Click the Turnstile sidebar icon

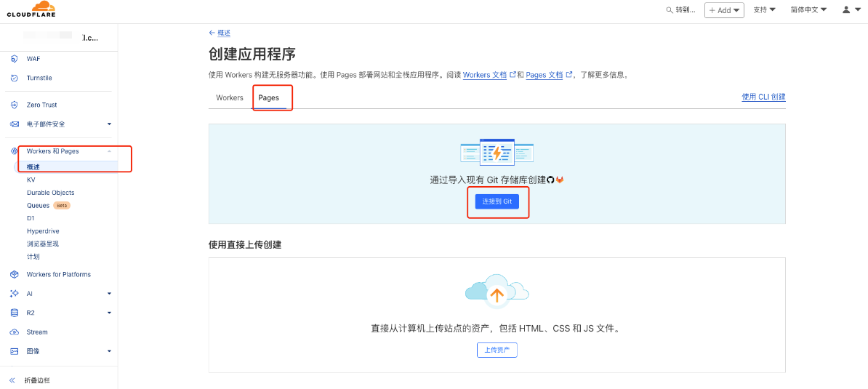15,78
